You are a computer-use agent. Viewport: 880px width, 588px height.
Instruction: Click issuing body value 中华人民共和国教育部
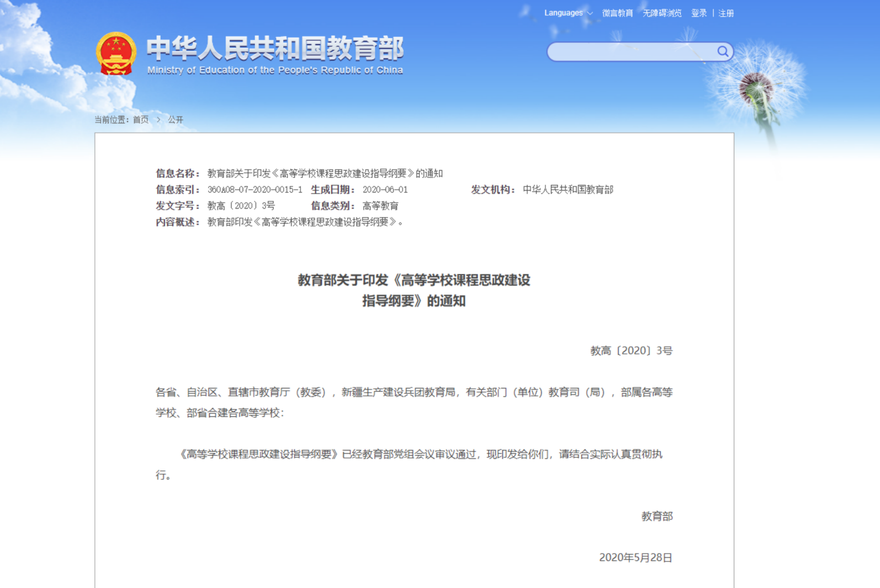pyautogui.click(x=568, y=189)
